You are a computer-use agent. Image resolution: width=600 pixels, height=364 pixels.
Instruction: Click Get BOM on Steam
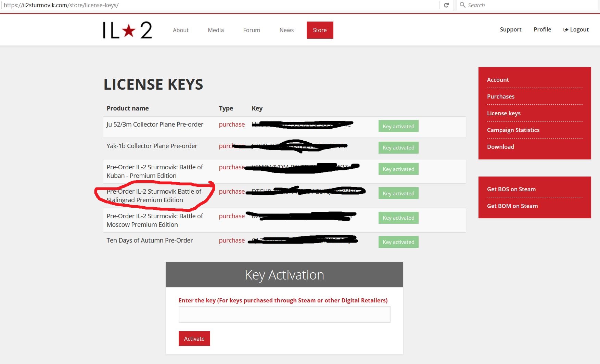click(512, 206)
